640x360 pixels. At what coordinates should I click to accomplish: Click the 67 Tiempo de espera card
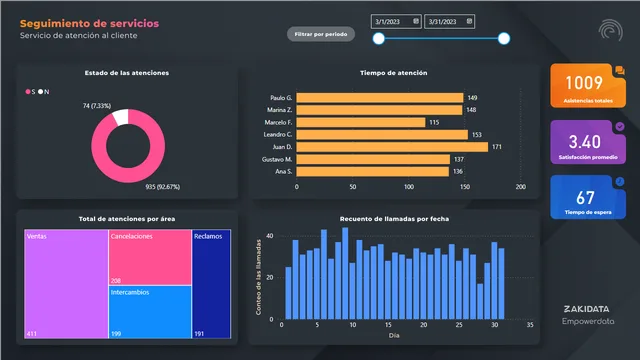[588, 198]
